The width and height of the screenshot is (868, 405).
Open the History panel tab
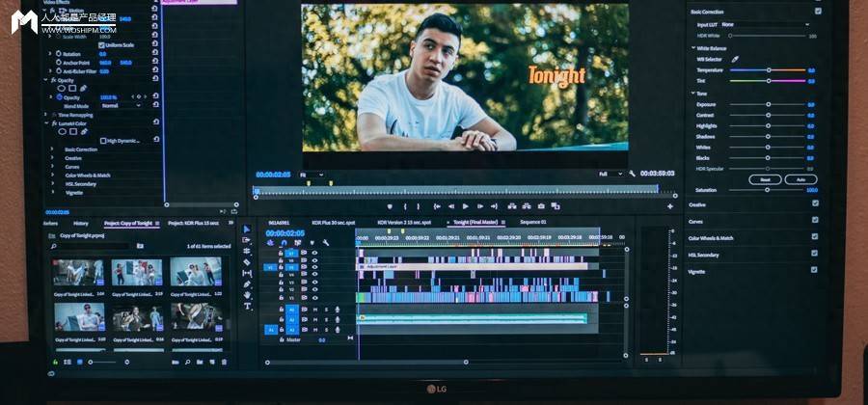pos(81,223)
